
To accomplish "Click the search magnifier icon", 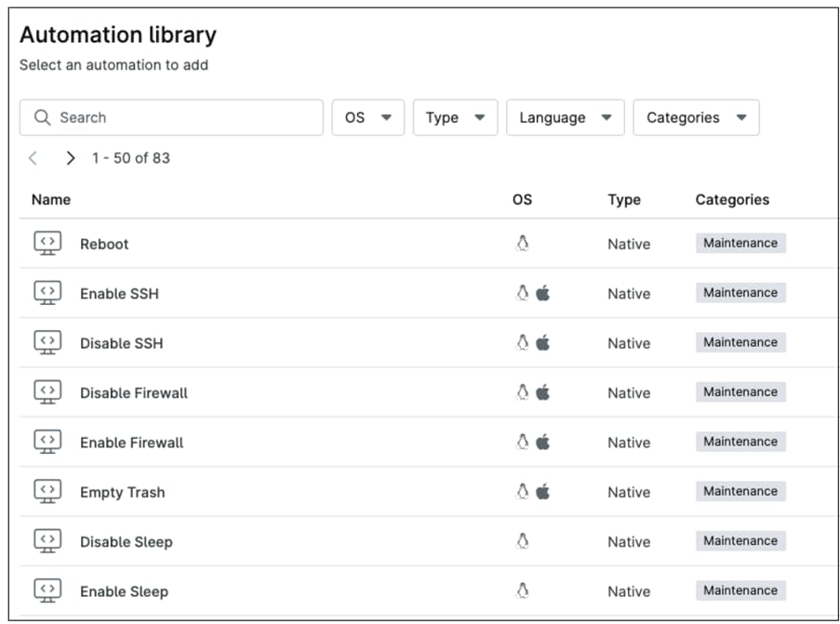I will click(x=41, y=117).
